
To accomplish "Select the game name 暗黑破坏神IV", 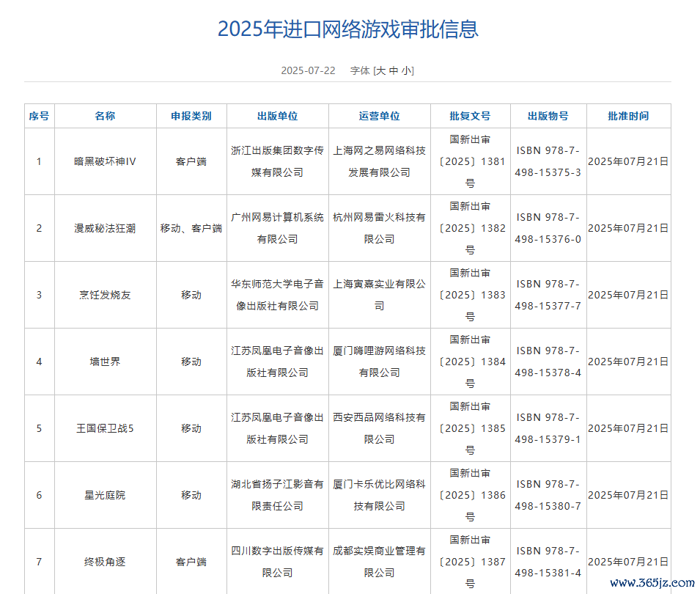I will (105, 161).
